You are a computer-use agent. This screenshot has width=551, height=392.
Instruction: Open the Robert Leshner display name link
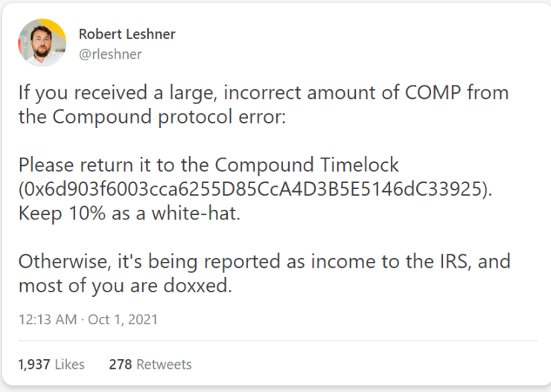[127, 34]
